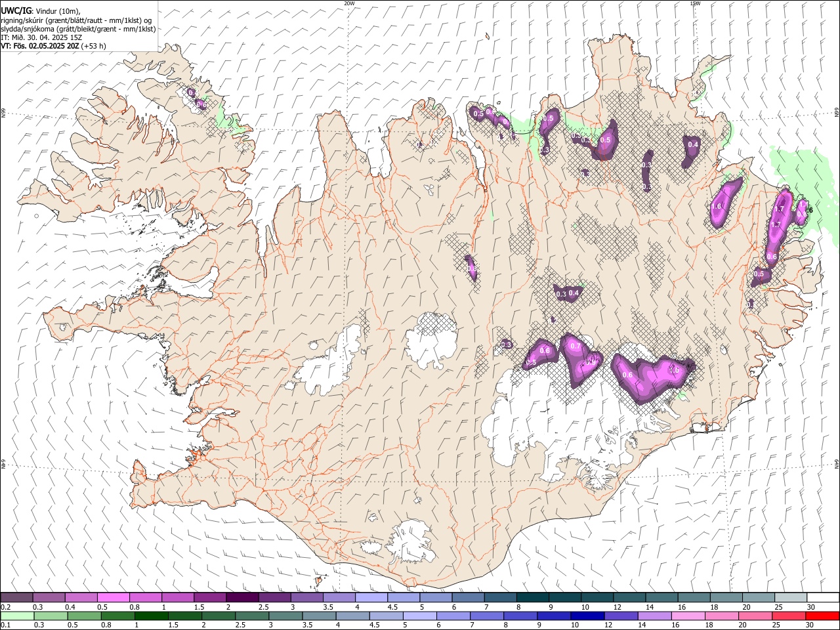
Task: Select light pink lower swatch between 16 and 18
Action: tap(690, 616)
